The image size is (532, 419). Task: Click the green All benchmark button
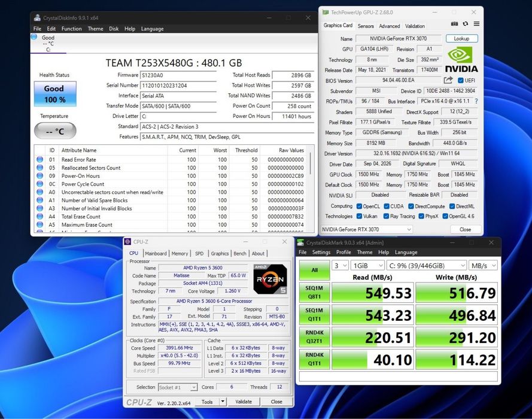(x=314, y=270)
